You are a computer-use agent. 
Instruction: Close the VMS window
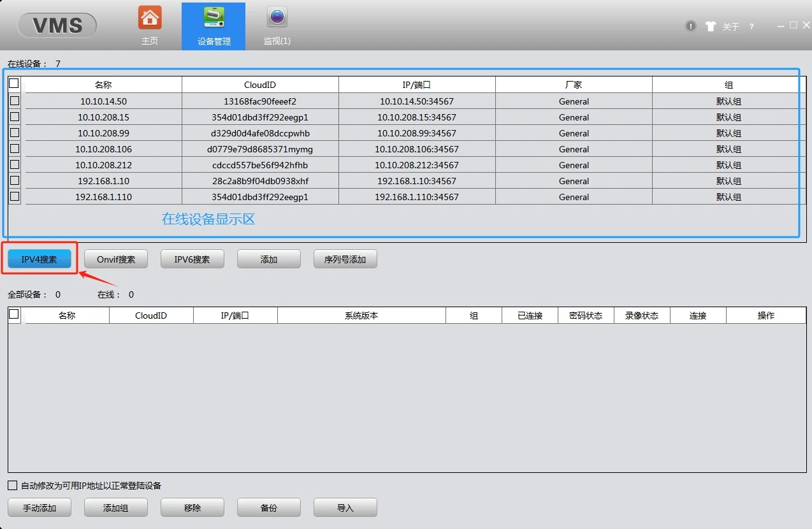coord(806,25)
